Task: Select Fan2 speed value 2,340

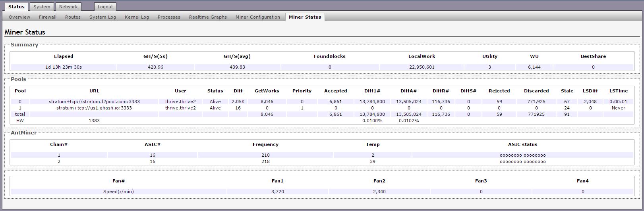Action: point(379,192)
